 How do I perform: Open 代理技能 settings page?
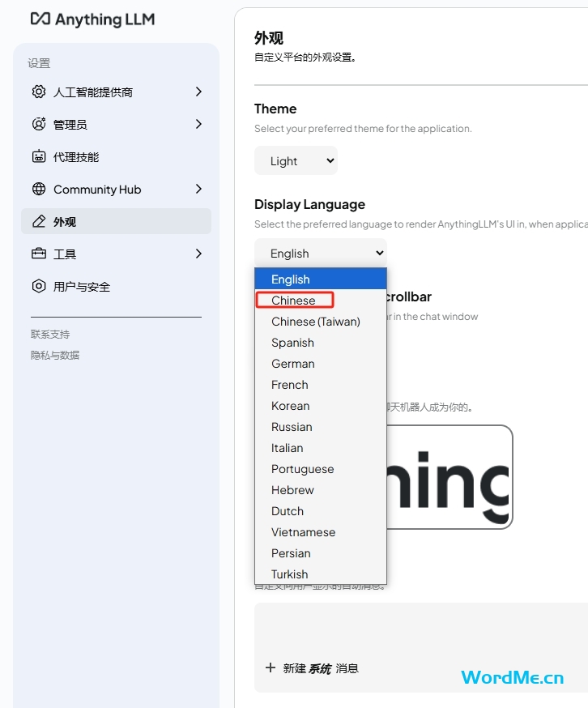(x=116, y=156)
